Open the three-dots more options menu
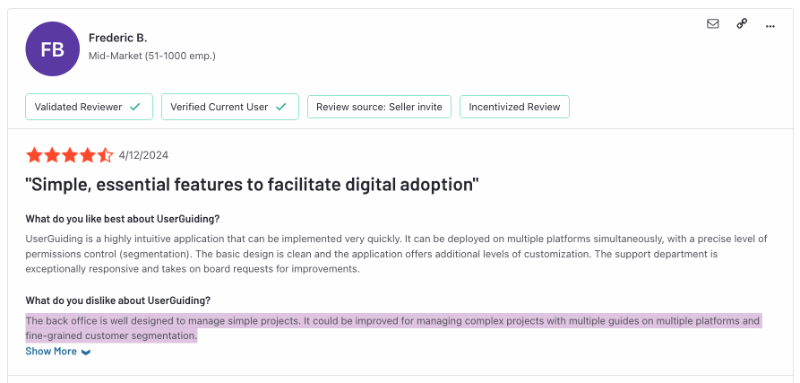 click(x=770, y=26)
